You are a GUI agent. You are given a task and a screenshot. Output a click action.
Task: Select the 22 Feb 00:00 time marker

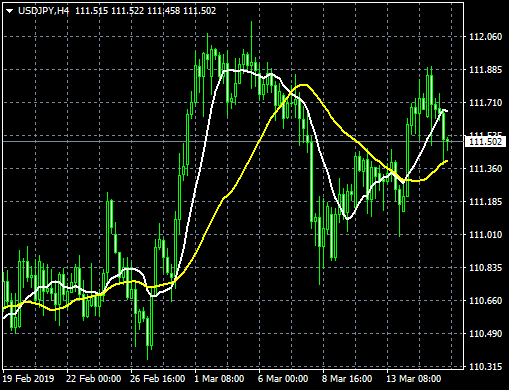[x=94, y=379]
